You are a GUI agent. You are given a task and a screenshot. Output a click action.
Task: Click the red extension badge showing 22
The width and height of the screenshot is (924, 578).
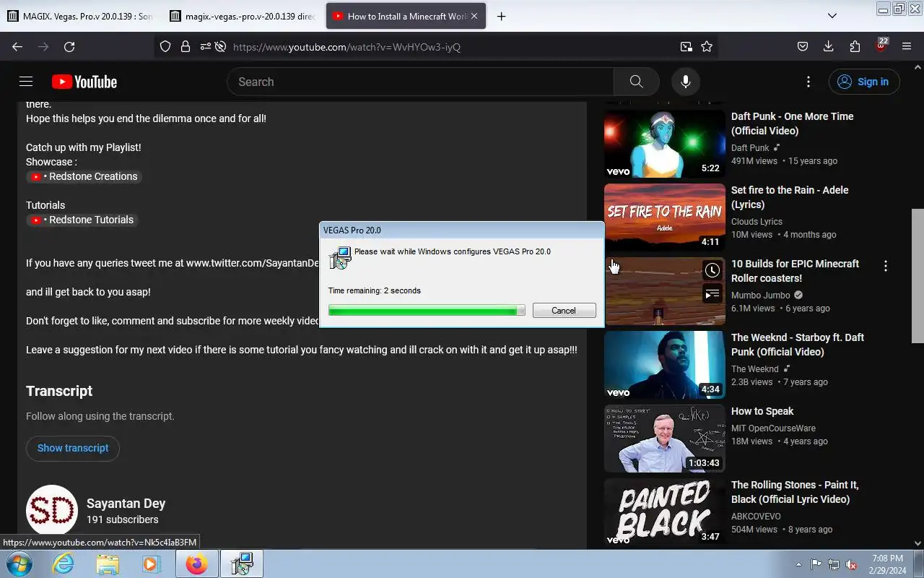coord(881,45)
